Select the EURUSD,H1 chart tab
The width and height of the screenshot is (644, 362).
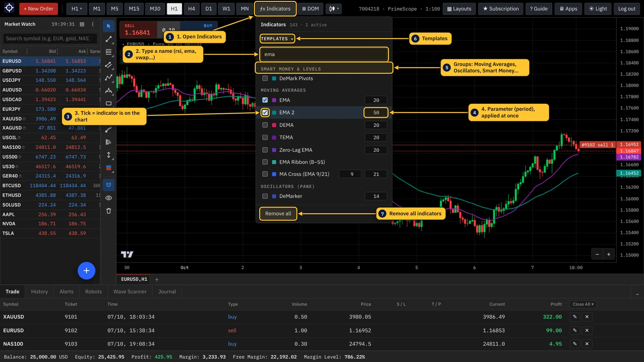click(x=134, y=279)
